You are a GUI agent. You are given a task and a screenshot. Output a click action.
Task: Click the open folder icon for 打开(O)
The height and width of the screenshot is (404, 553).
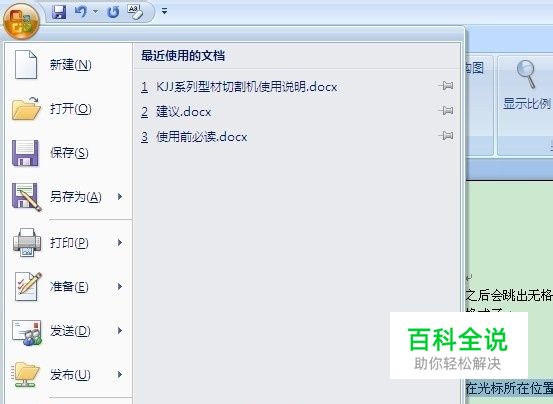[x=26, y=109]
